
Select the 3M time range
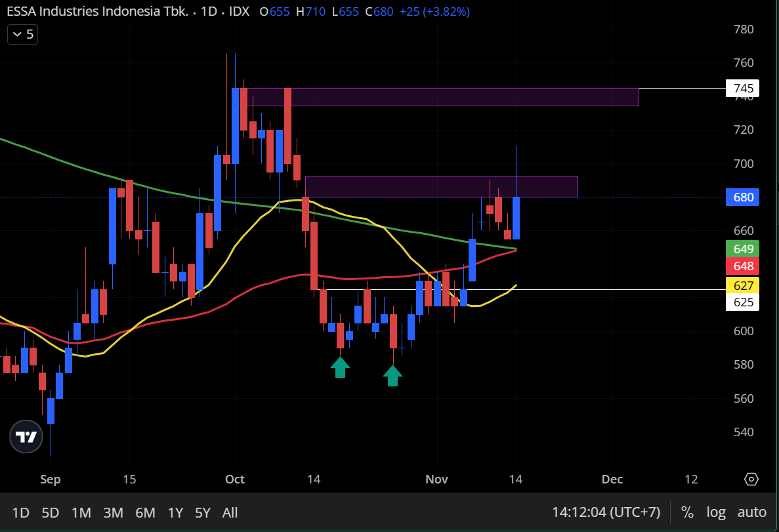point(114,512)
